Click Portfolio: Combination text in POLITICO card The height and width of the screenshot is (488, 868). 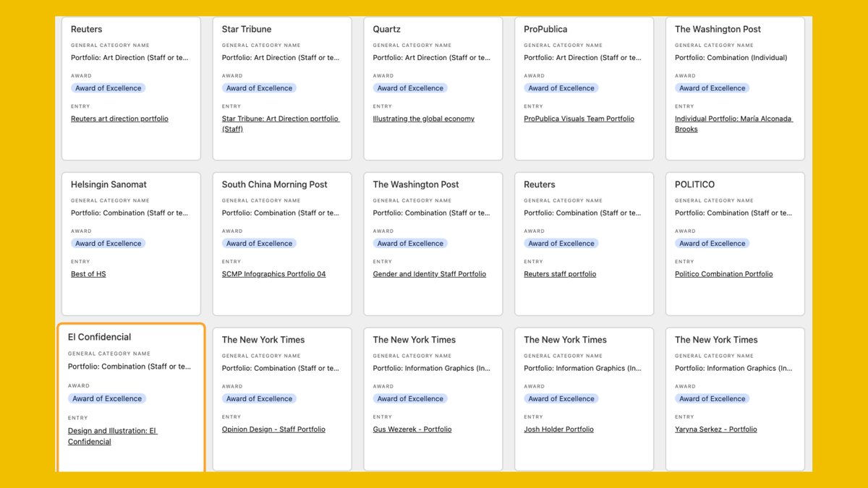click(733, 213)
